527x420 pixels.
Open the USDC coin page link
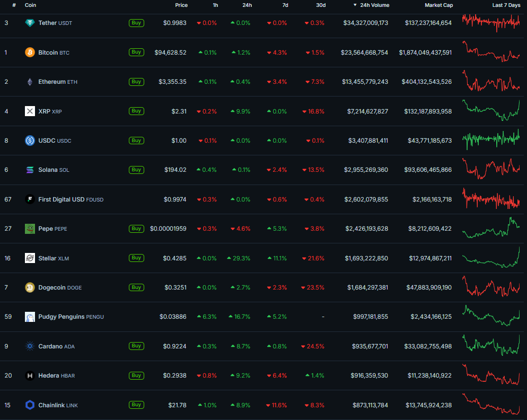point(55,141)
